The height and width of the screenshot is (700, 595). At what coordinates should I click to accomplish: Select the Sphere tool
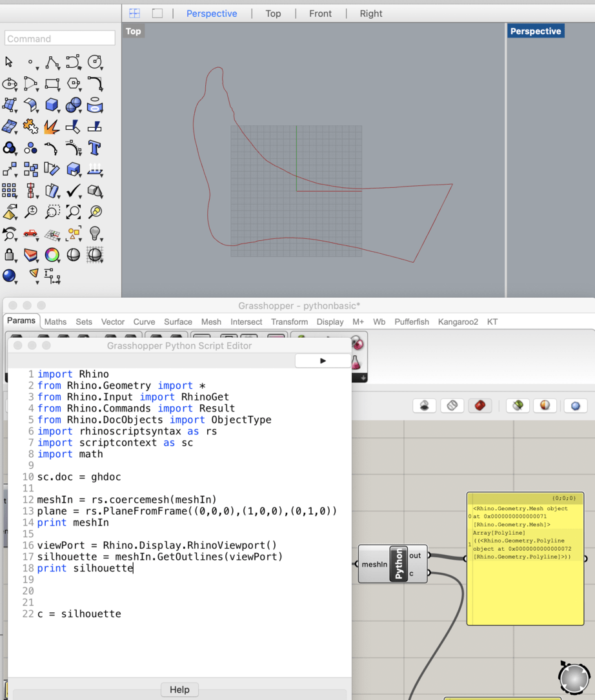coord(74,105)
